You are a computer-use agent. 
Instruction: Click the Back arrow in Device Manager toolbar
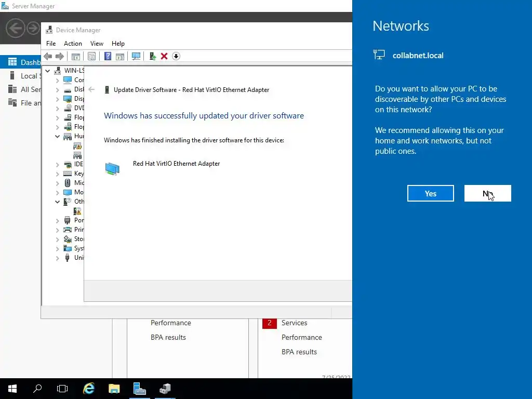click(x=48, y=56)
